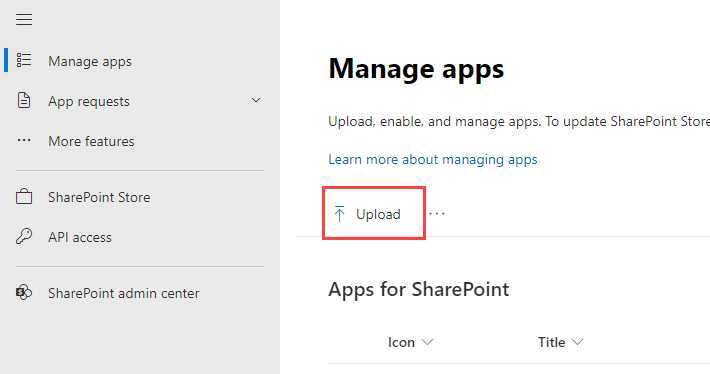Open toolbar overflow ellipsis next to Upload

pos(437,213)
